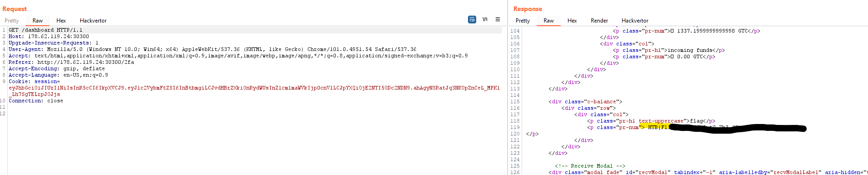Switch Request view to Pretty tab
This screenshot has height=175, width=868.
tap(12, 21)
